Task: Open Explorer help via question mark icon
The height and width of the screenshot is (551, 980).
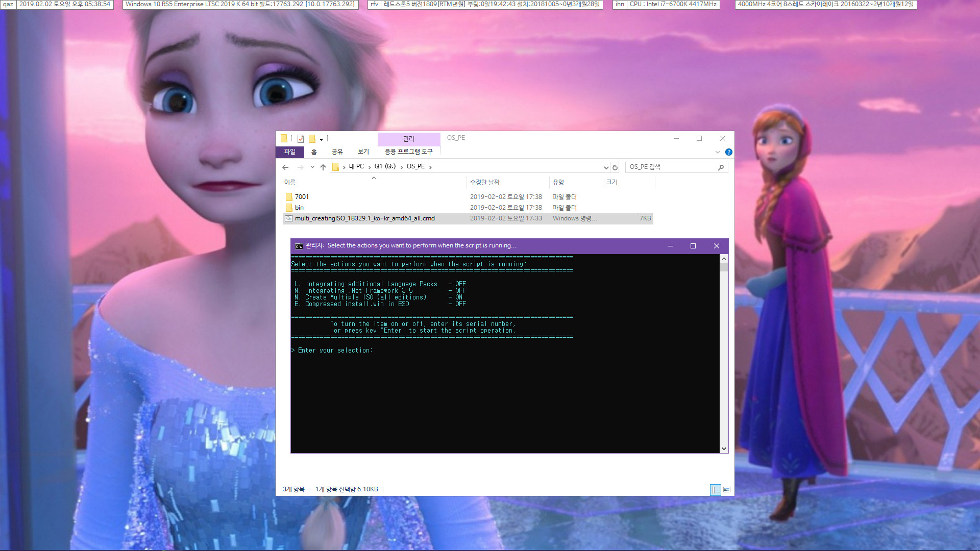Action: 729,152
